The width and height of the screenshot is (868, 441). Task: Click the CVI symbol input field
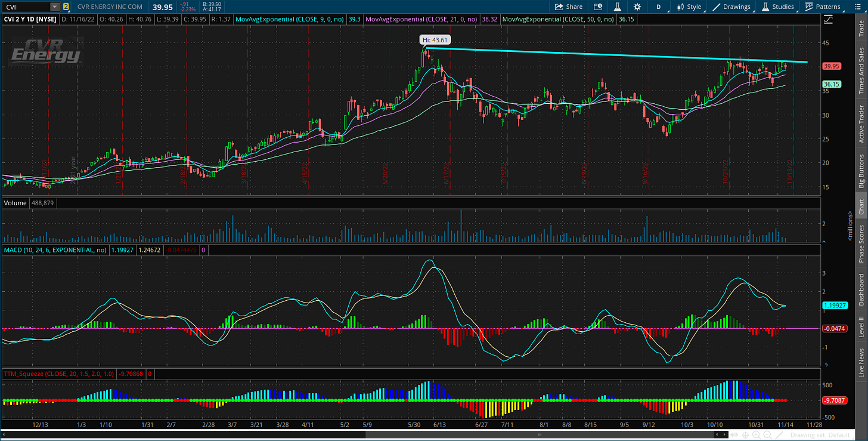[x=26, y=7]
